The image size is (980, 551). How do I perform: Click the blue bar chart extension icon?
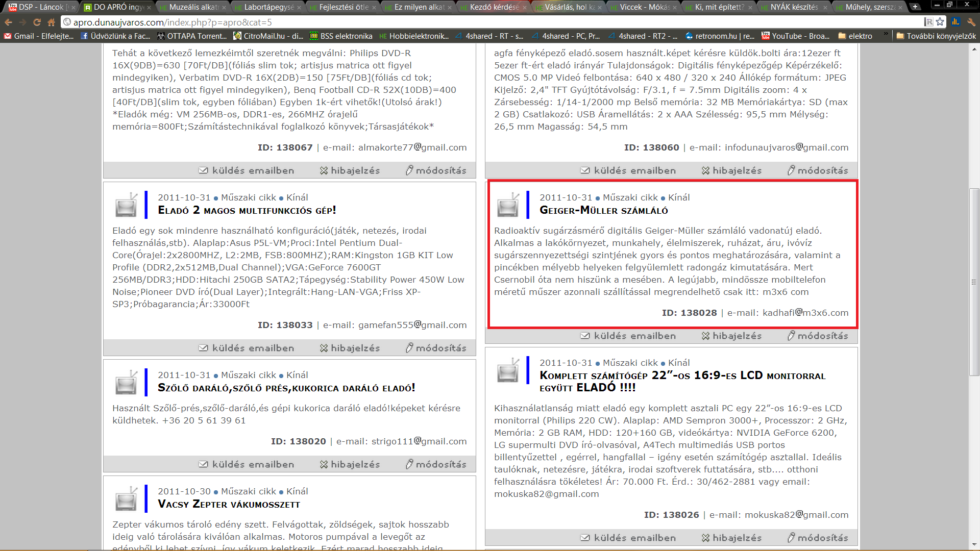956,22
